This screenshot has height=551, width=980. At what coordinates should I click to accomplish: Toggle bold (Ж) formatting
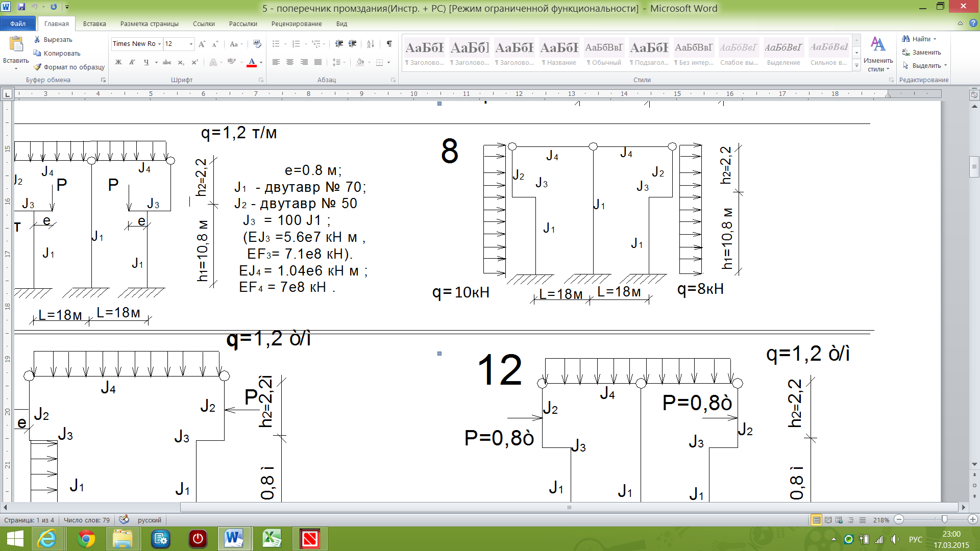118,62
